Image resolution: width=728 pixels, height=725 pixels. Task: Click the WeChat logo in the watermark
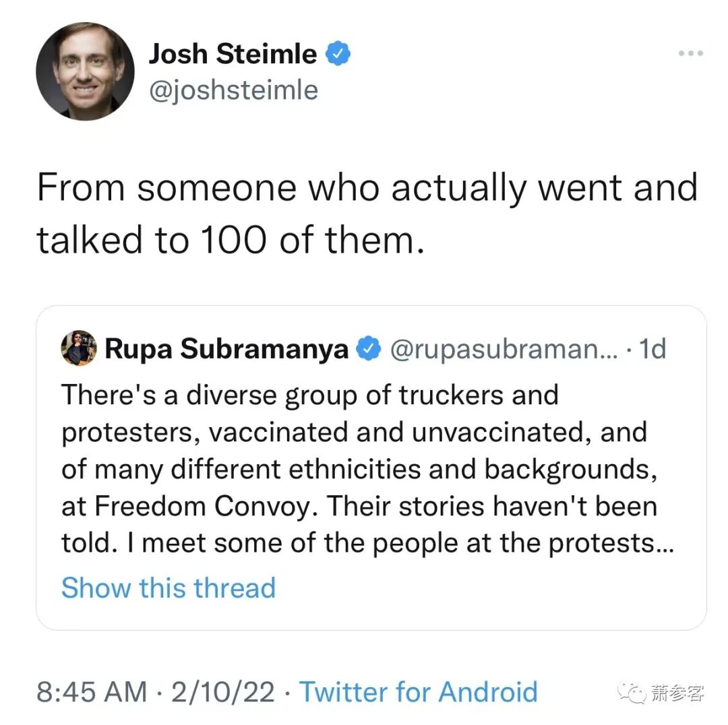(x=633, y=692)
